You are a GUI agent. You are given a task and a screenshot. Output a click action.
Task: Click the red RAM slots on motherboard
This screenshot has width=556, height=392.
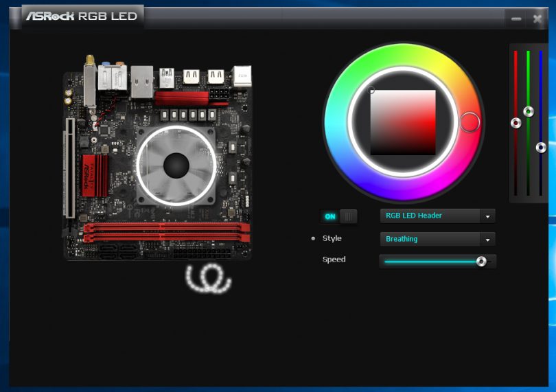[x=165, y=232]
